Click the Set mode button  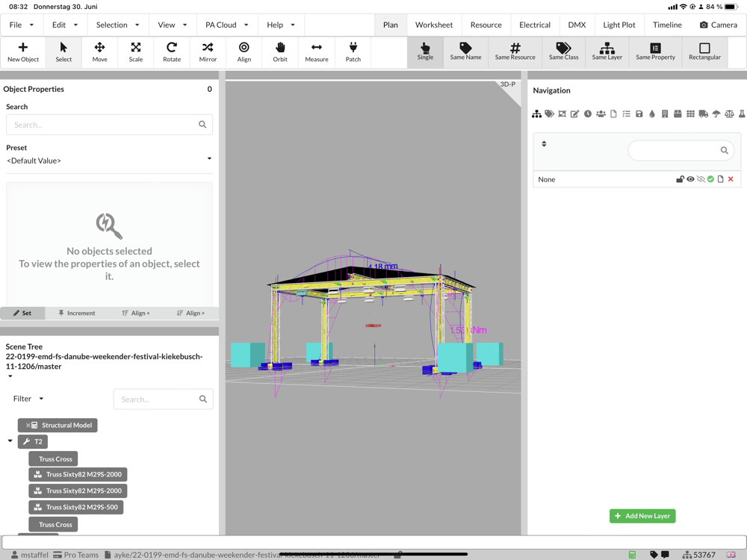click(22, 313)
